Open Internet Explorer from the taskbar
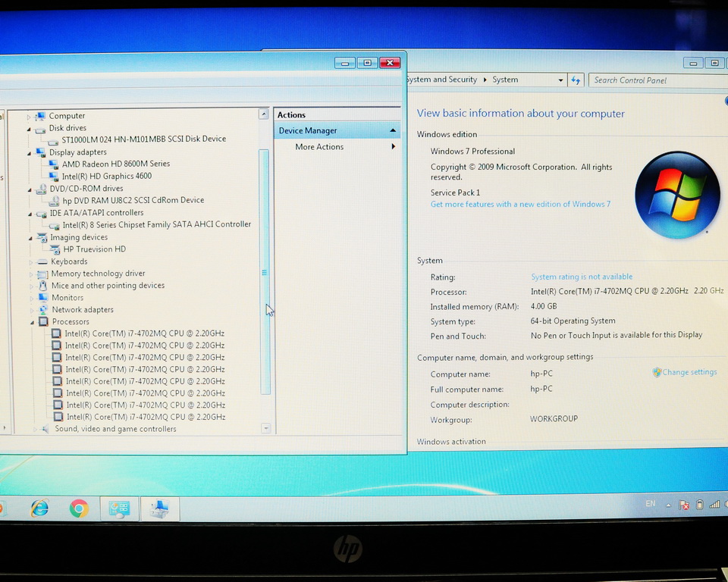Image resolution: width=728 pixels, height=582 pixels. [x=40, y=508]
